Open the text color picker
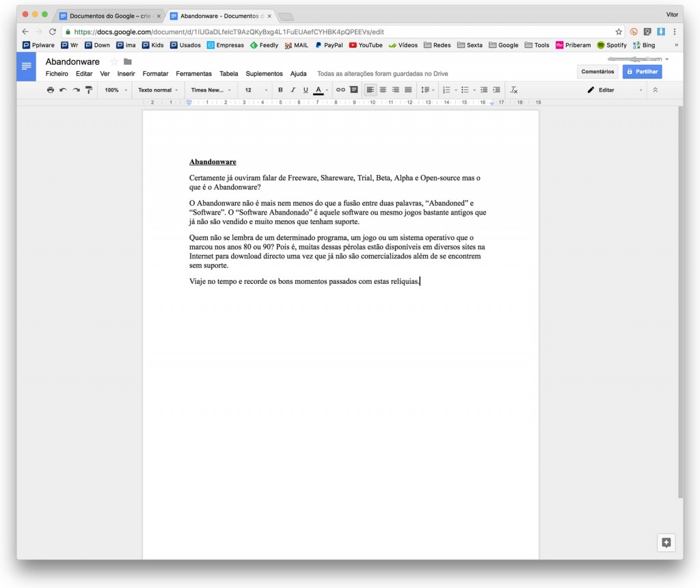Viewport: 700px width, 588px height. [317, 90]
